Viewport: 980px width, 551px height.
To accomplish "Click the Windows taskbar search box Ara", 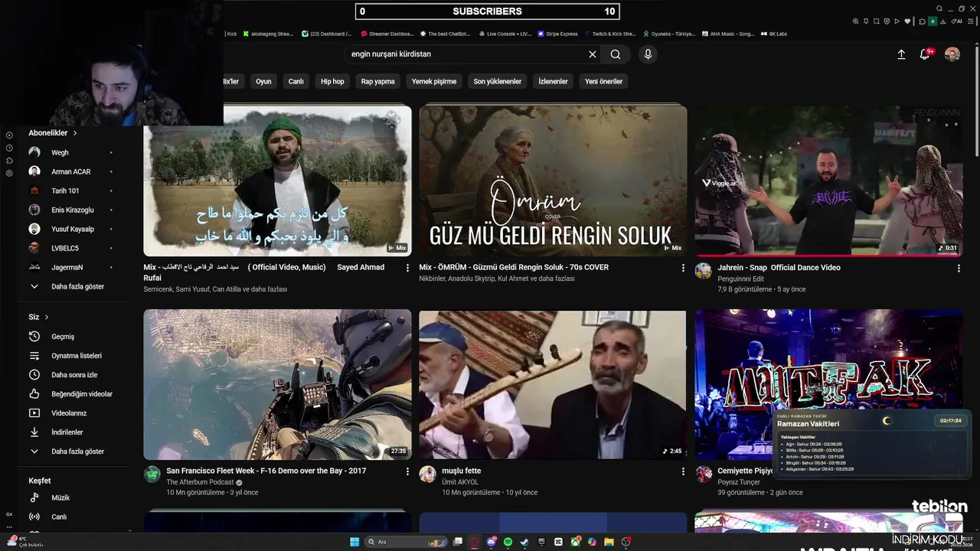I will click(404, 542).
